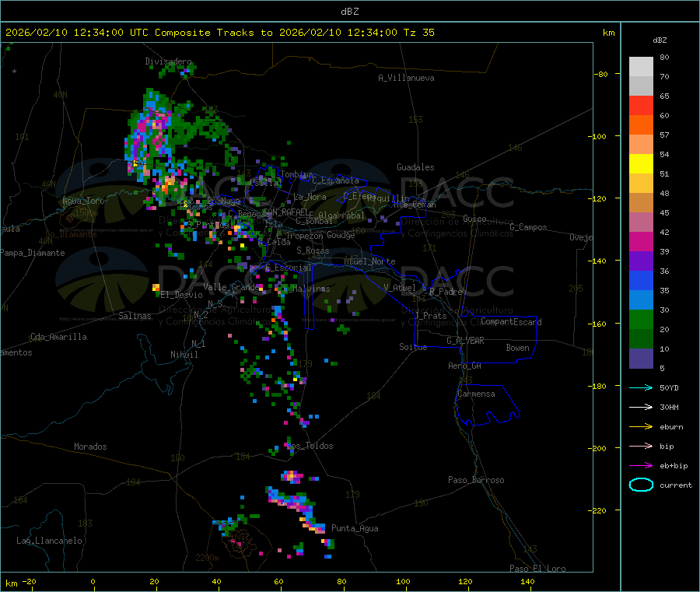Click the 50YD cyan arrow legend icon
Image resolution: width=700 pixels, height=592 pixels.
pos(641,387)
